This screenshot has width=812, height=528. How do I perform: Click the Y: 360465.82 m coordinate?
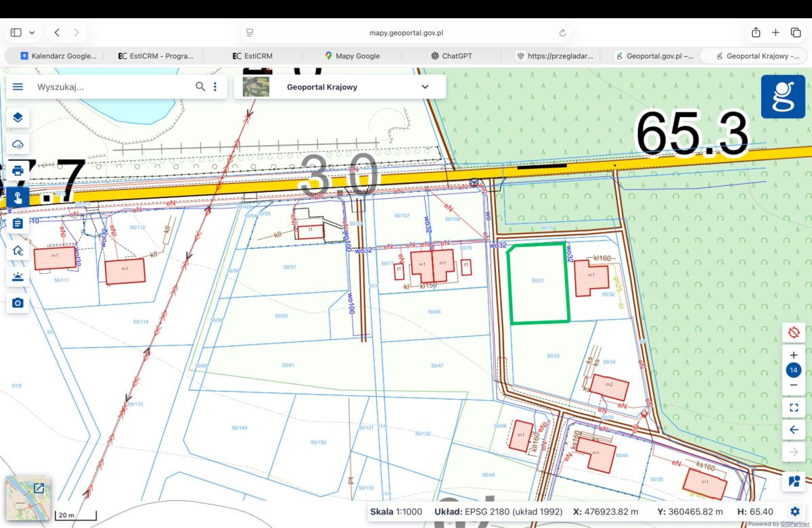coord(690,512)
